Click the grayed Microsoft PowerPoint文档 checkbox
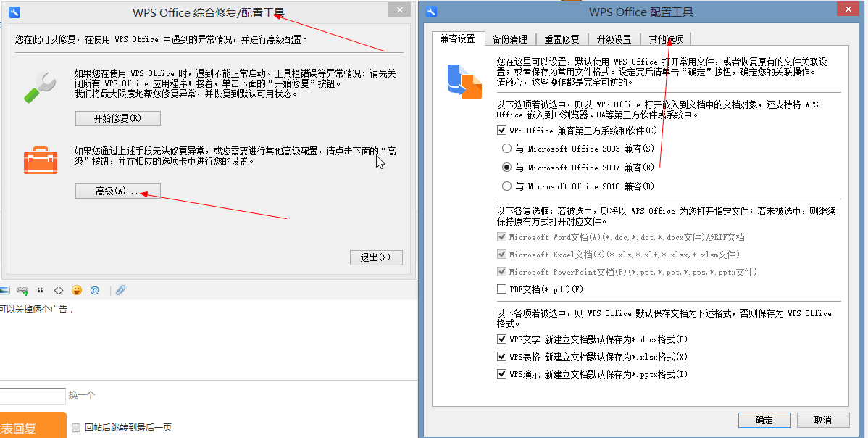Viewport: 868px width, 438px height. tap(501, 272)
